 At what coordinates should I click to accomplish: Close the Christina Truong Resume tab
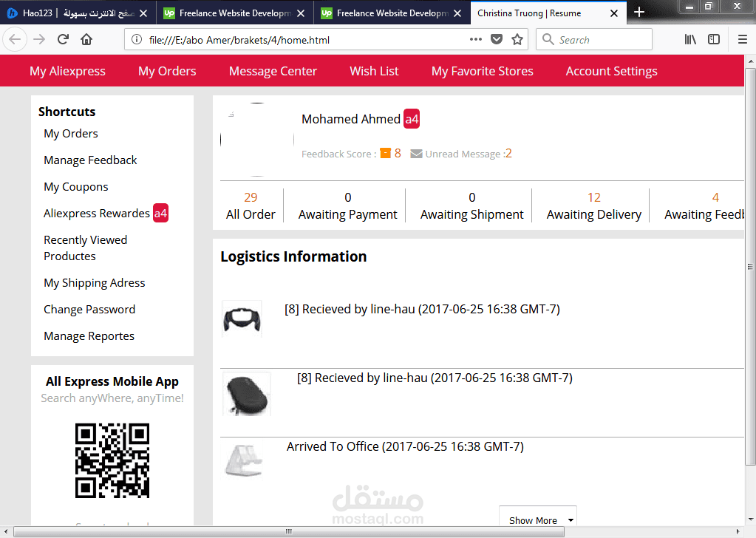click(614, 13)
